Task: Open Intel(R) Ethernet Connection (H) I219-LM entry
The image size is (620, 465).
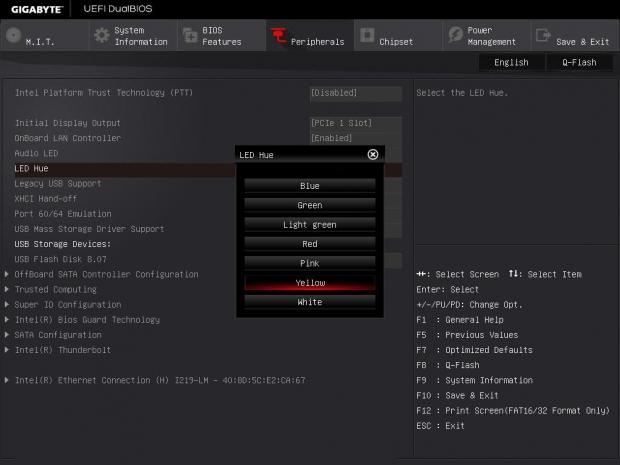Action: pyautogui.click(x=160, y=380)
